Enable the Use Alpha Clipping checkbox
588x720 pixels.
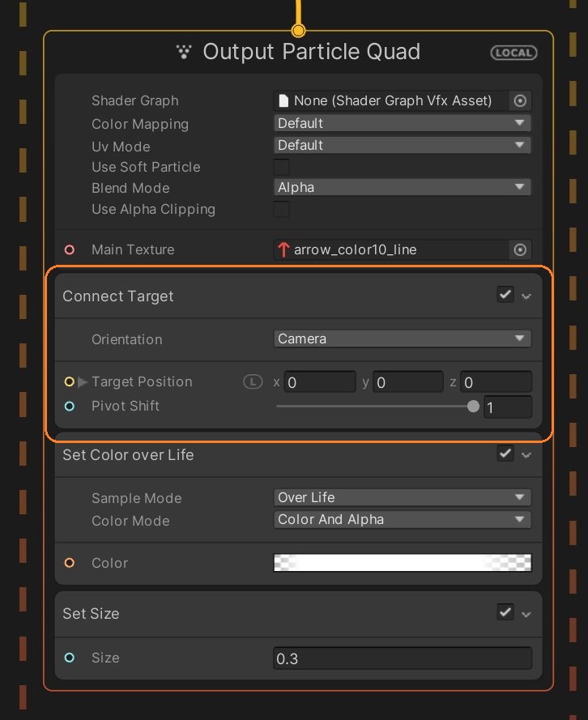coord(281,209)
